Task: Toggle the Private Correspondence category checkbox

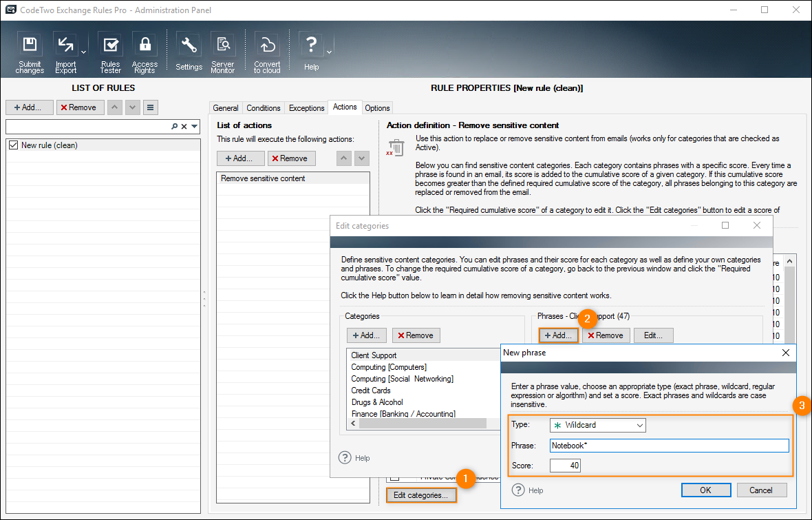Action: click(x=395, y=477)
